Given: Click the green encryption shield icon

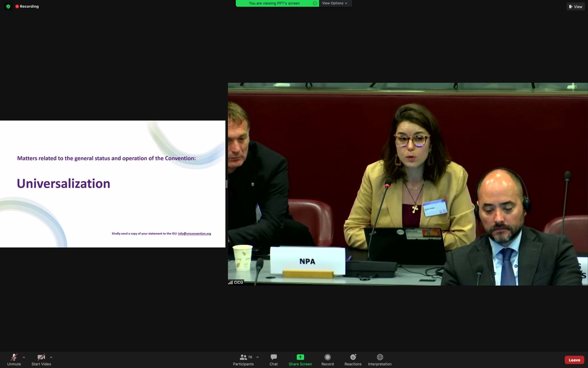Looking at the screenshot, I should 8,6.
